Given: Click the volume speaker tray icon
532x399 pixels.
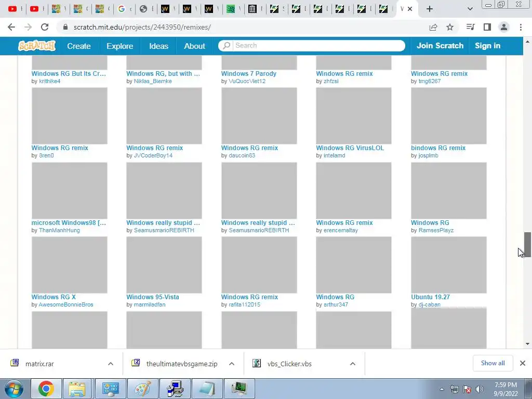Looking at the screenshot, I should click(480, 390).
